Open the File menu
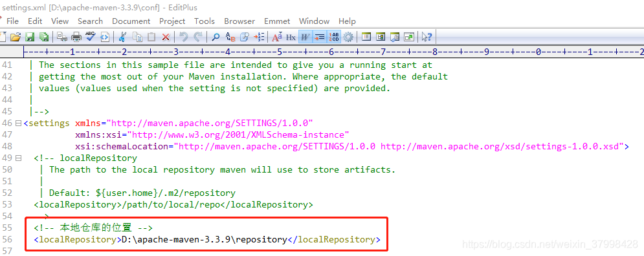This screenshot has width=644, height=256. pyautogui.click(x=12, y=21)
